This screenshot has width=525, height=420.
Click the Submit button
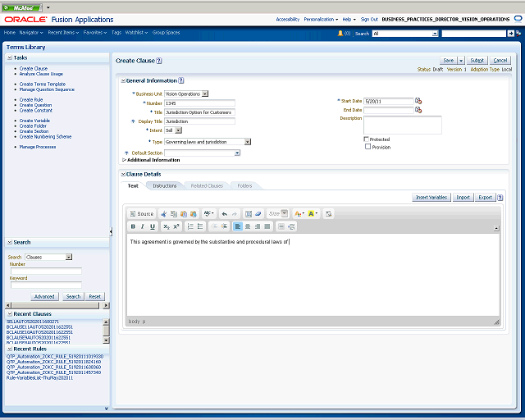[477, 60]
